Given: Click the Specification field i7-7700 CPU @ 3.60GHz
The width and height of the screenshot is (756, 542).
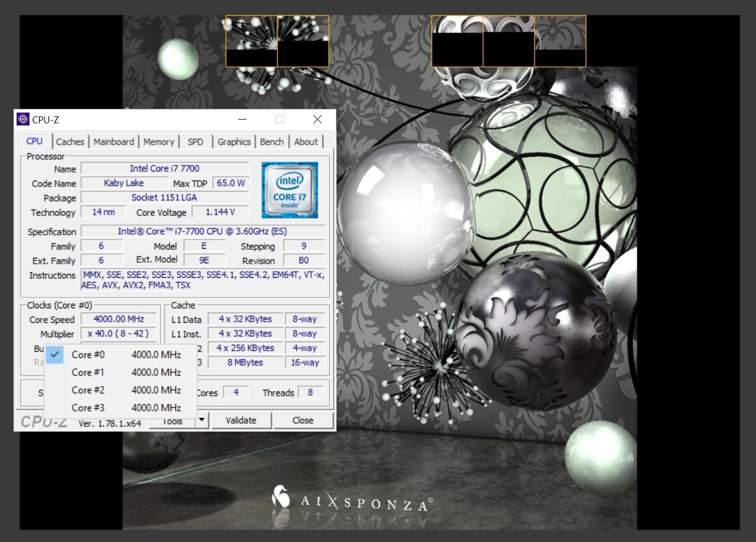Looking at the screenshot, I should click(x=203, y=231).
